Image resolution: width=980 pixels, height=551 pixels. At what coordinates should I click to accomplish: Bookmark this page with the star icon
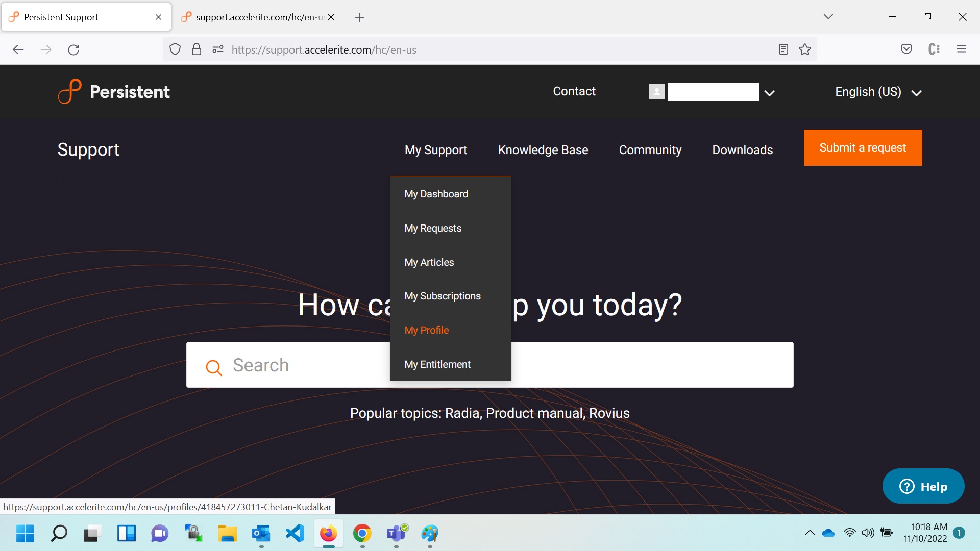point(805,49)
